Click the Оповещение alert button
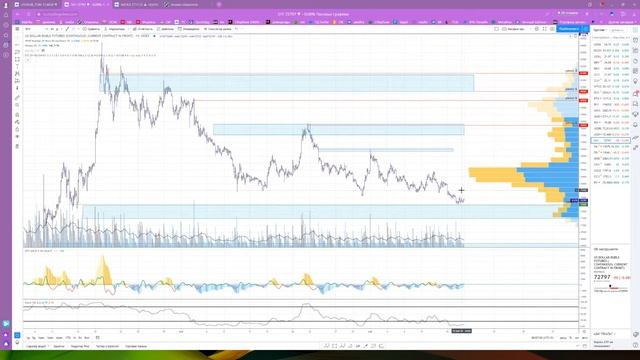The height and width of the screenshot is (360, 640). pos(189,29)
